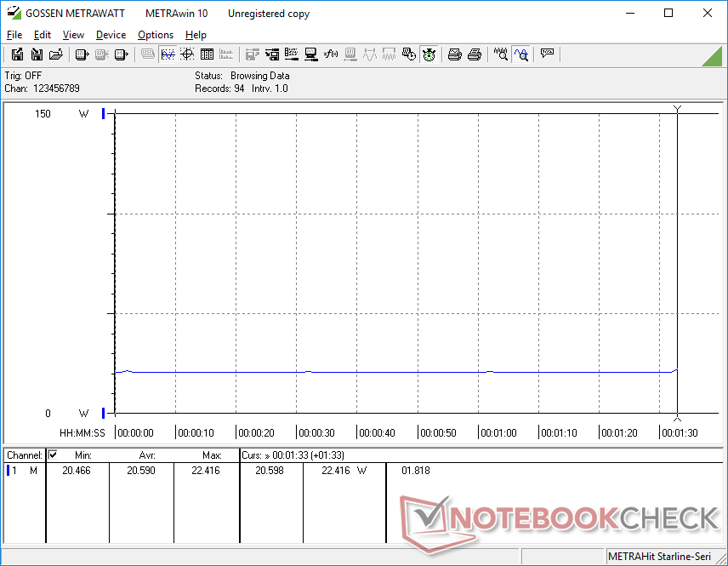
Task: Click the blue channel marker beside 0 W
Action: click(x=104, y=413)
